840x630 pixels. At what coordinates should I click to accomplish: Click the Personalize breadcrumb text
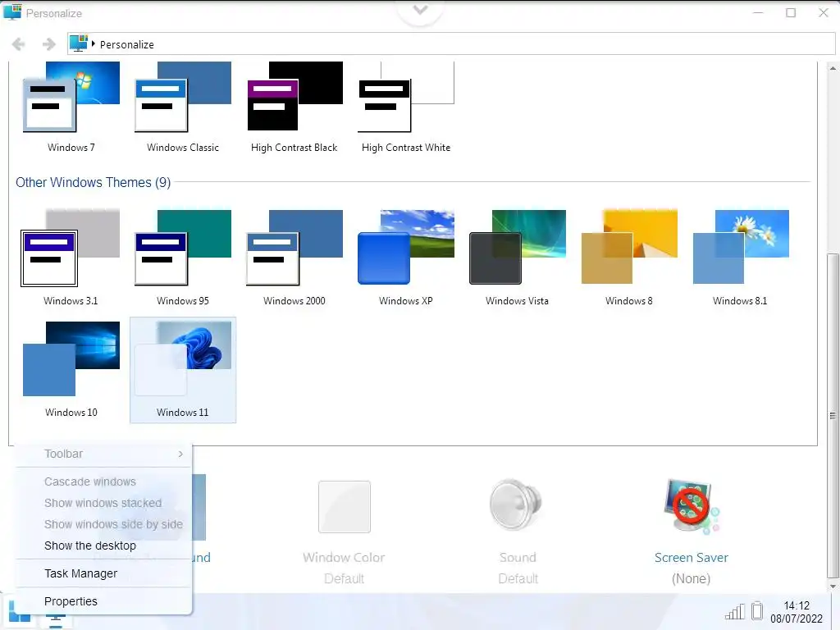pos(127,44)
